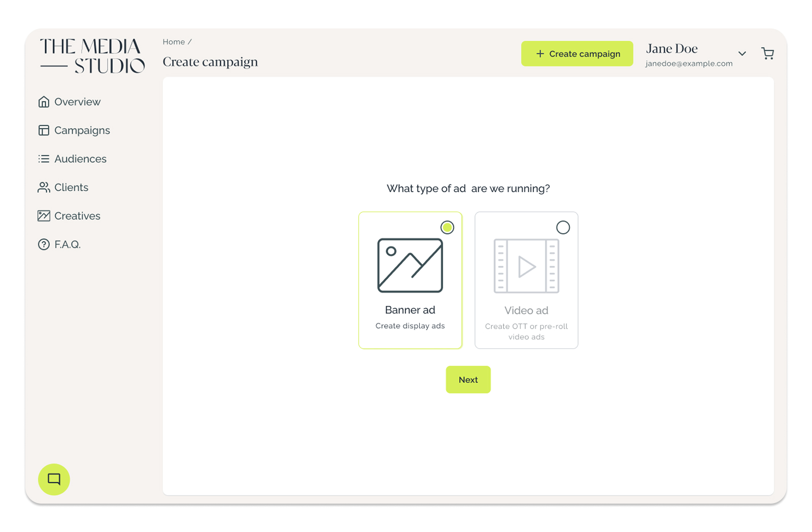Open the chat bubble widget

point(54,479)
